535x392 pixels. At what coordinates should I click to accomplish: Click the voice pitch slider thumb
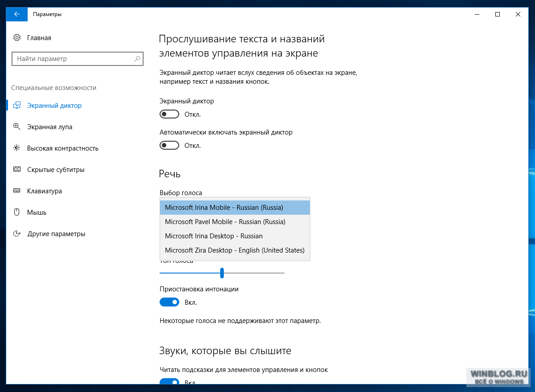(222, 273)
